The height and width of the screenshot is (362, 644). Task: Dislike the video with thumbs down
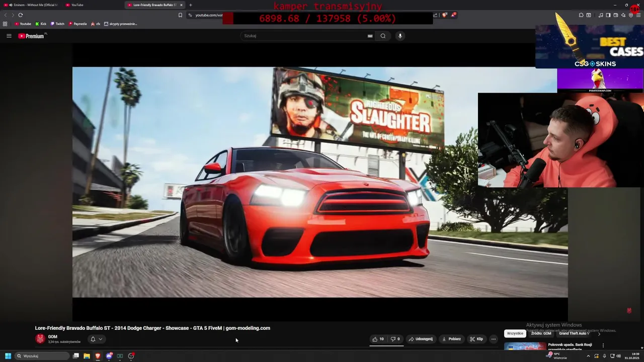click(395, 339)
